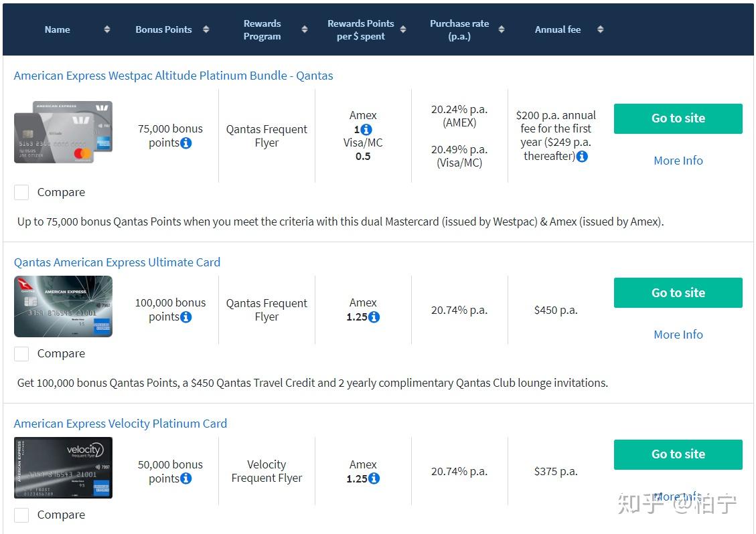
Task: Click Velocity Platinum card image
Action: (x=63, y=468)
